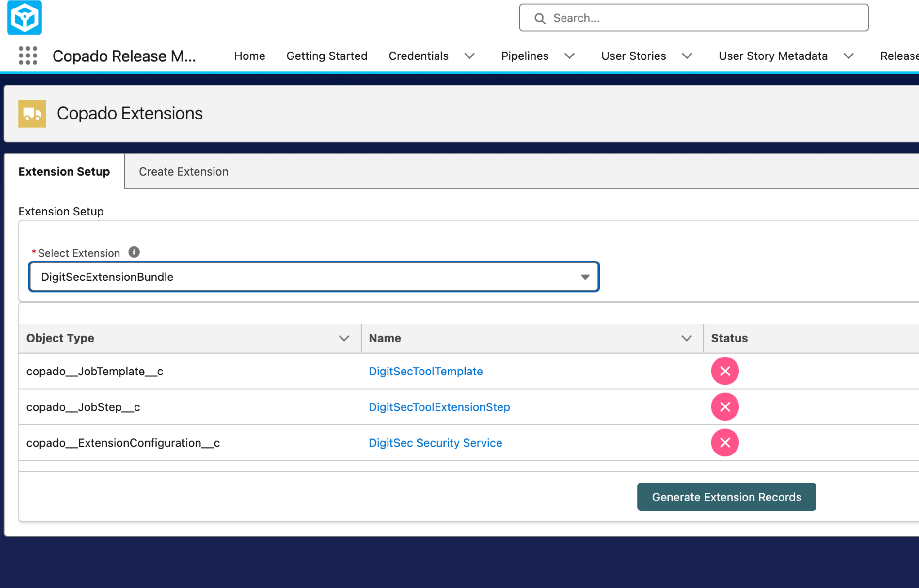The image size is (919, 588).
Task: Expand the User Story Metadata chevron
Action: pos(848,56)
